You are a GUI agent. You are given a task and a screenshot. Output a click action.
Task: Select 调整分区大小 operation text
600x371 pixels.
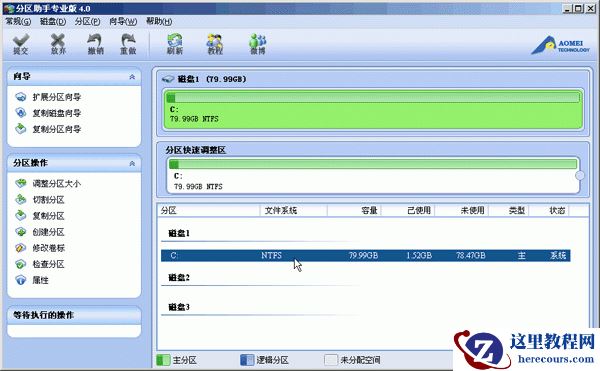click(57, 183)
